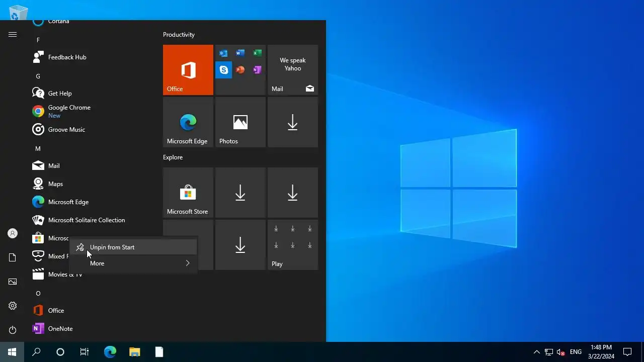Open the document app on the taskbar

coord(159,352)
